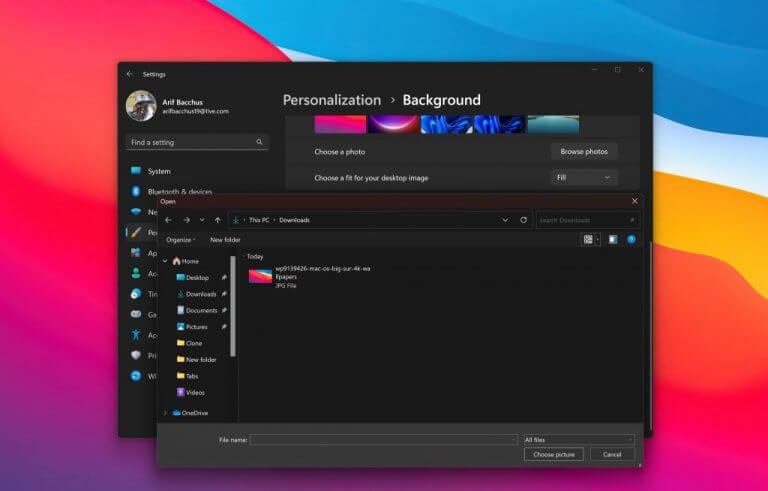
Task: Close the Open file dialog
Action: (635, 201)
